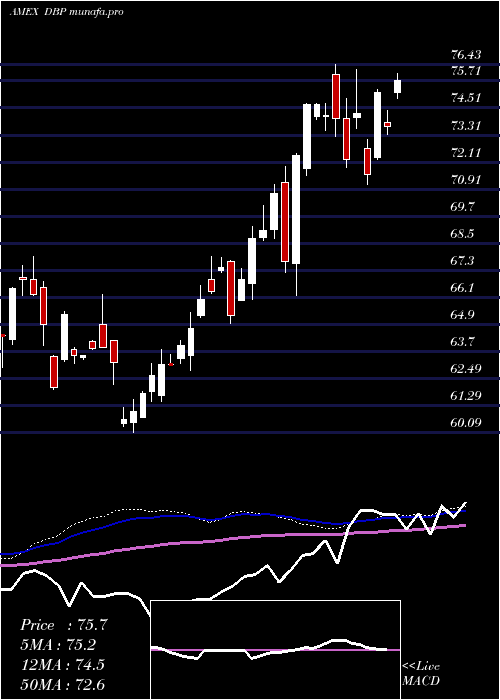This screenshot has width=500, height=700.
Task: Click the 'Price : 75.7' readout
Action: pyautogui.click(x=64, y=625)
